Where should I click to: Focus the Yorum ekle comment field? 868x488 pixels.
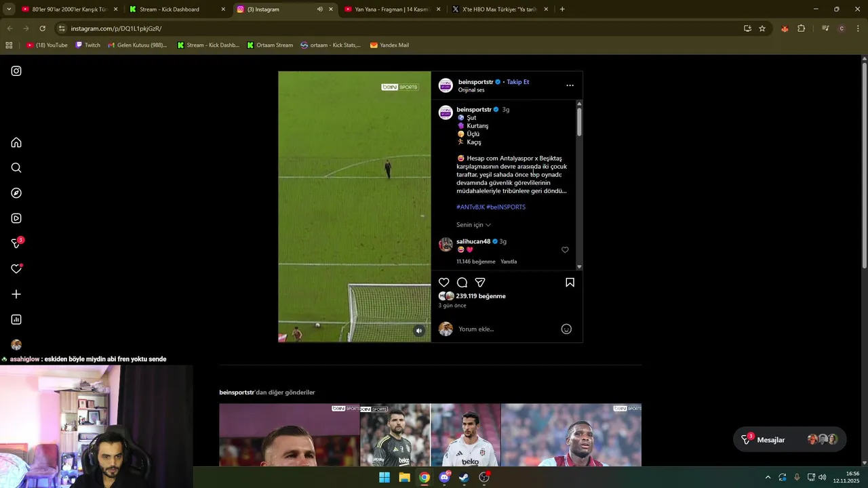(507, 329)
